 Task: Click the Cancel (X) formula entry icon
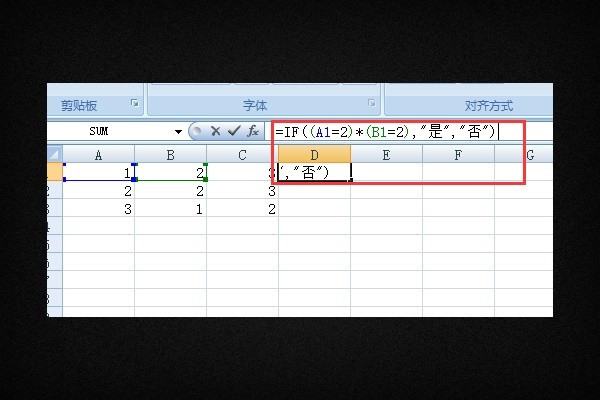[215, 131]
